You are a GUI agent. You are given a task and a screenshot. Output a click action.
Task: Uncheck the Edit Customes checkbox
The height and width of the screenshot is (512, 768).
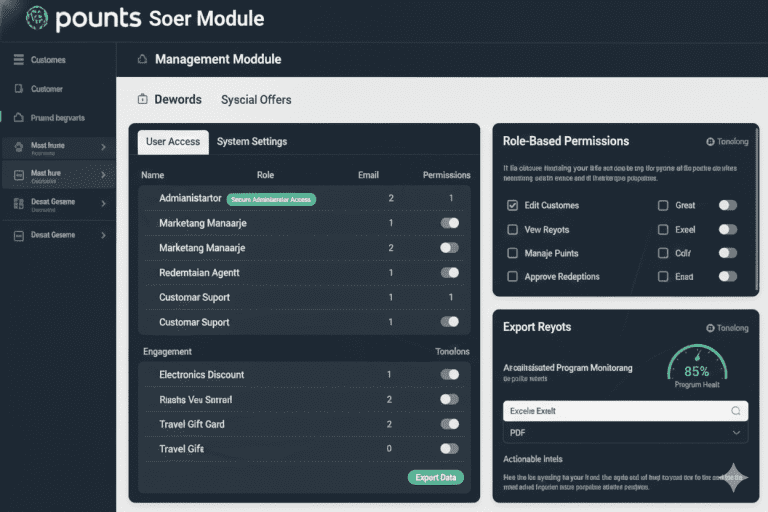[x=513, y=205]
